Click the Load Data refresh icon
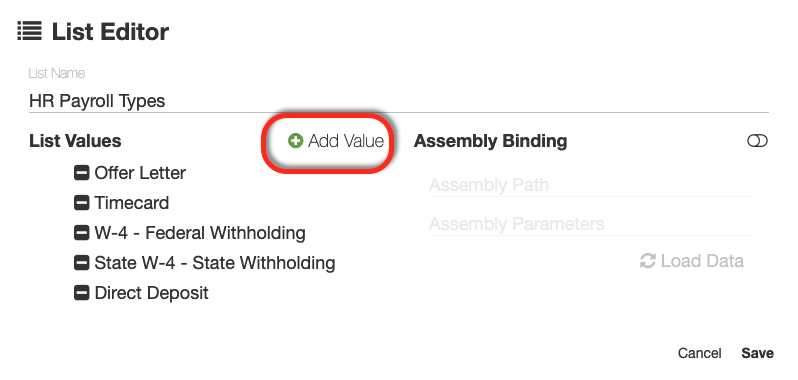 (647, 261)
